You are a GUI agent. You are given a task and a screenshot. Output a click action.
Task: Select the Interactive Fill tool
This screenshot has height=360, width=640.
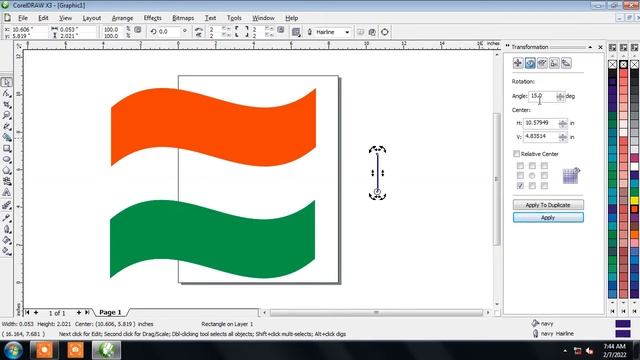[7, 251]
